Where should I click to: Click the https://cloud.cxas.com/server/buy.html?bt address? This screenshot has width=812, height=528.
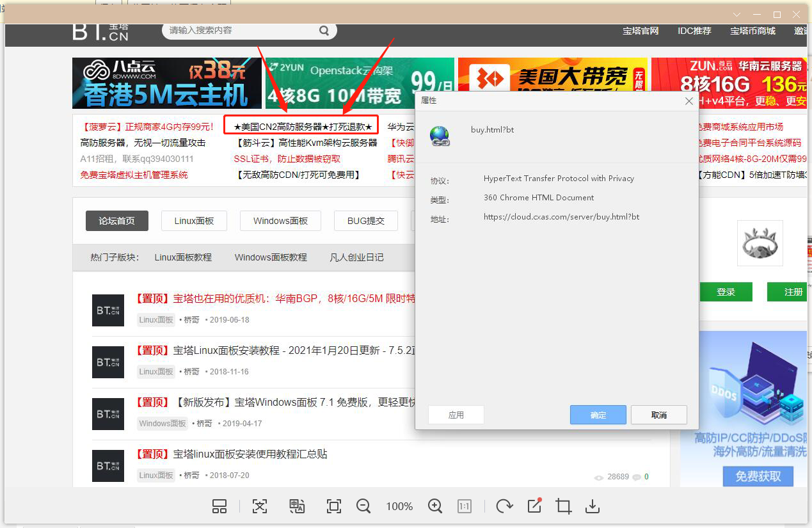562,217
